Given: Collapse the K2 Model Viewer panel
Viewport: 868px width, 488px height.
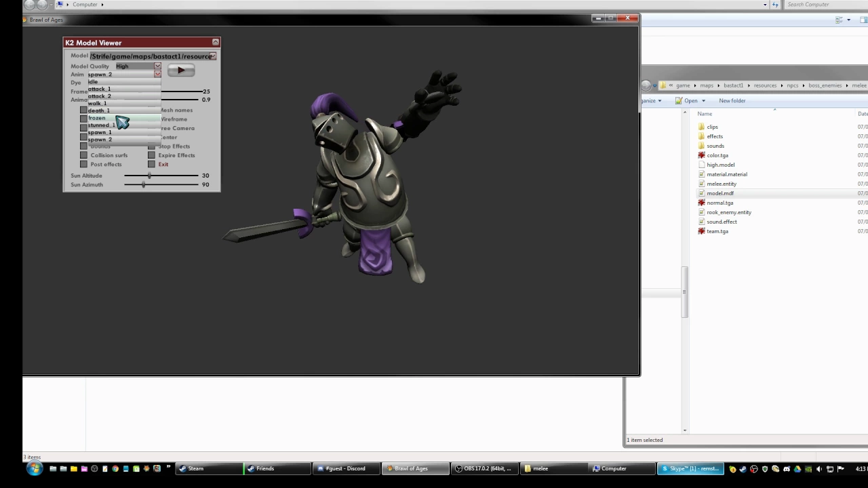Looking at the screenshot, I should tap(216, 42).
